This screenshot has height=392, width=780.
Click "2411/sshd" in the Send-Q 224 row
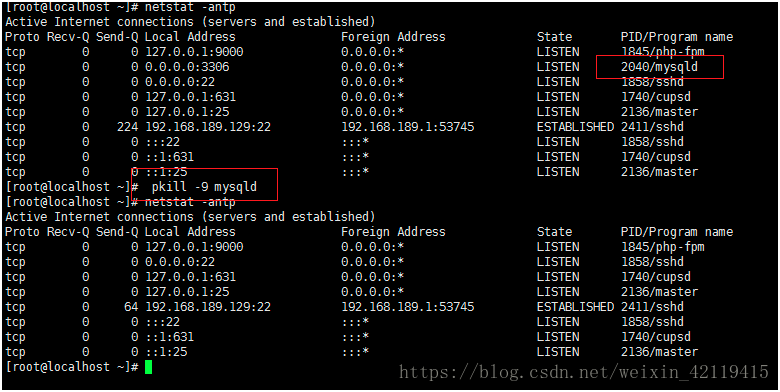652,127
